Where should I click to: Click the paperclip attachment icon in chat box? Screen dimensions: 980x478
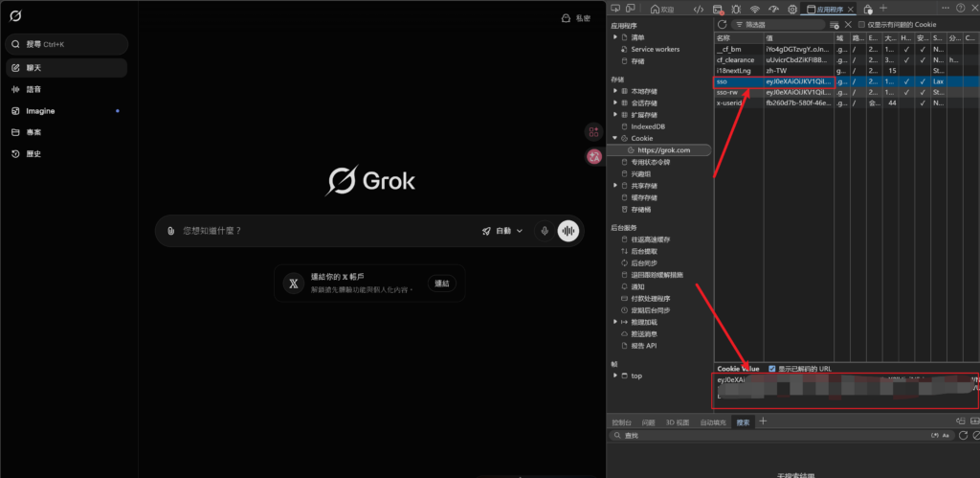(170, 231)
